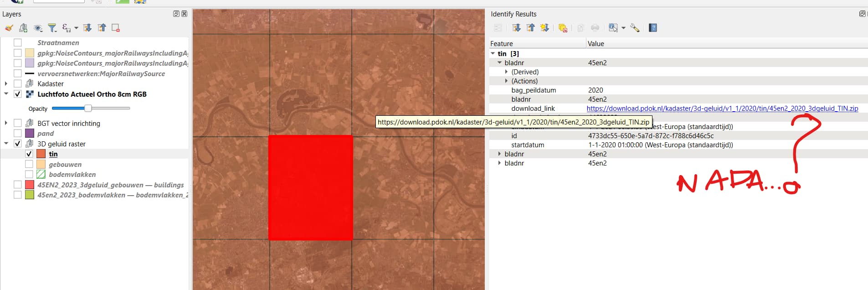Screen dimensions: 868x290
Task: Click Filter Legend by Expression epsilon icon
Action: coord(67,28)
